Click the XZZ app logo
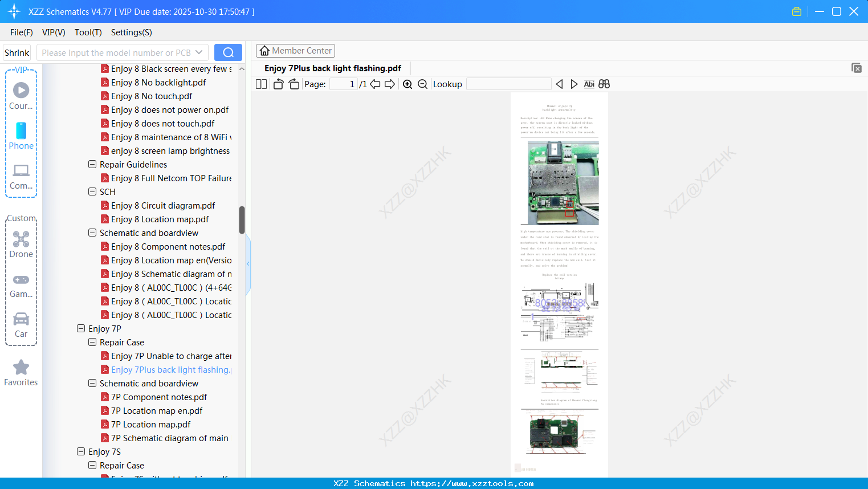The width and height of the screenshot is (868, 489). click(14, 11)
